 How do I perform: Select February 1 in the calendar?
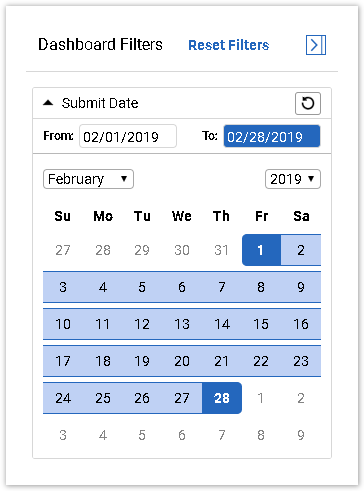[x=261, y=250]
